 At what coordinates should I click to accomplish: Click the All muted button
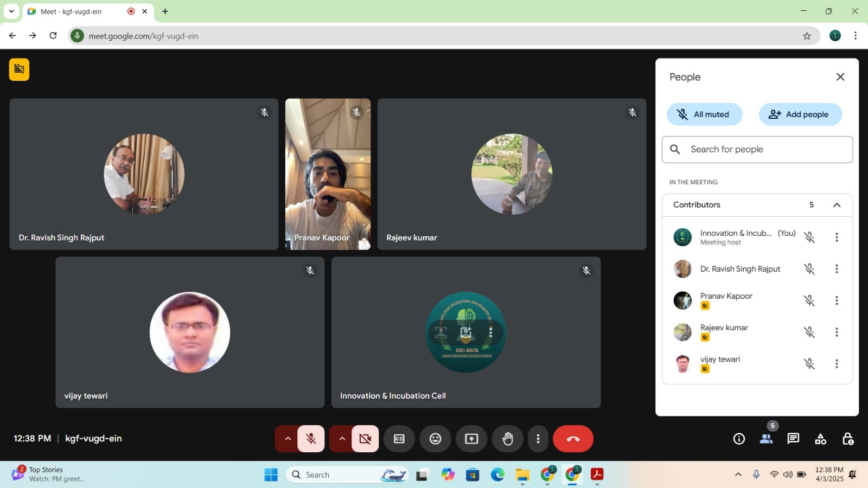(x=704, y=114)
